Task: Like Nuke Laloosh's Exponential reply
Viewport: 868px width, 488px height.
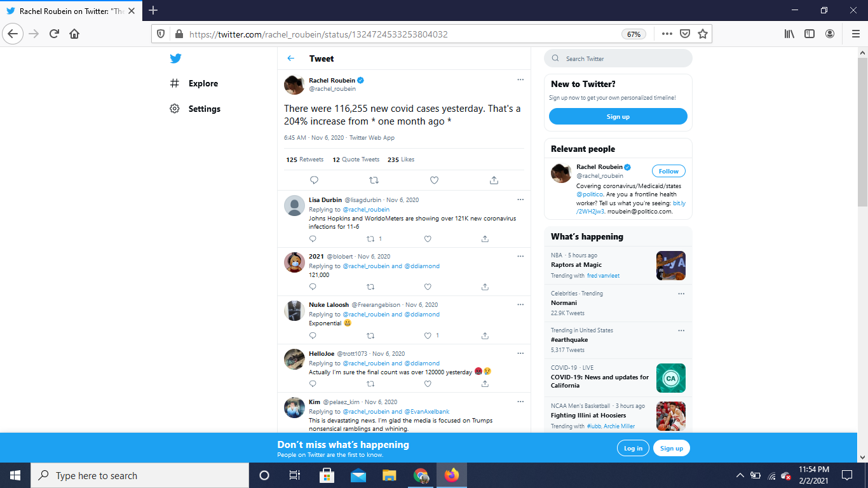Action: tap(428, 335)
